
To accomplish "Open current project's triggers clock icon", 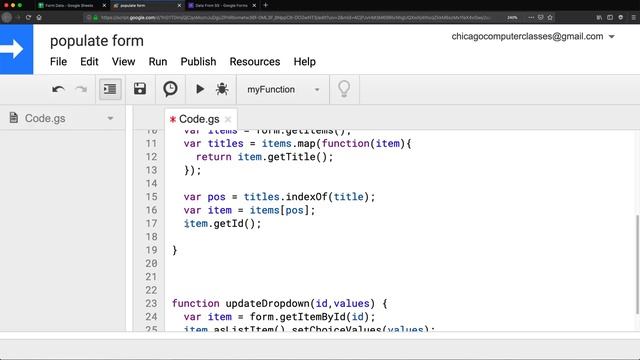I will coord(170,89).
